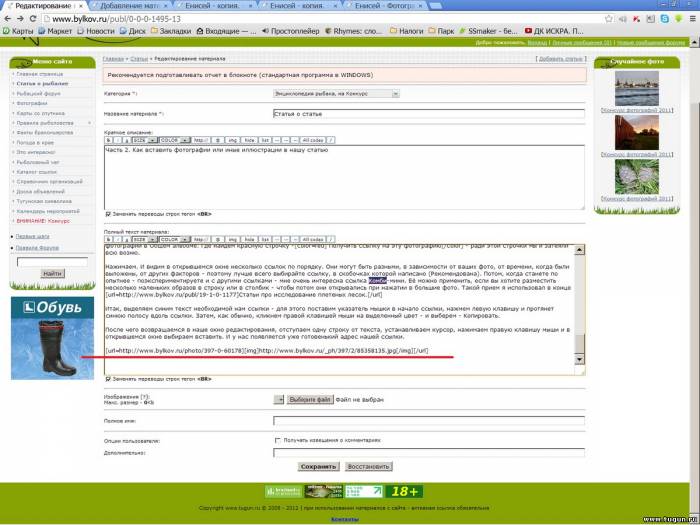Click the Сохранить button
The height and width of the screenshot is (525, 700).
(318, 467)
